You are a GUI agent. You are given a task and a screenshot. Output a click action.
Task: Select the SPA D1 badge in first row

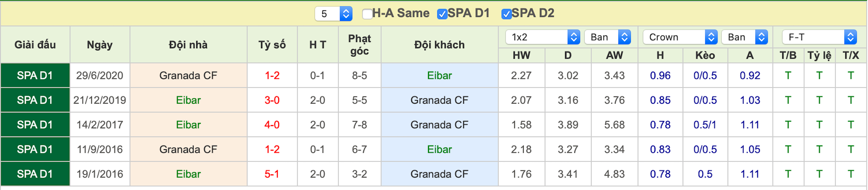pyautogui.click(x=35, y=75)
